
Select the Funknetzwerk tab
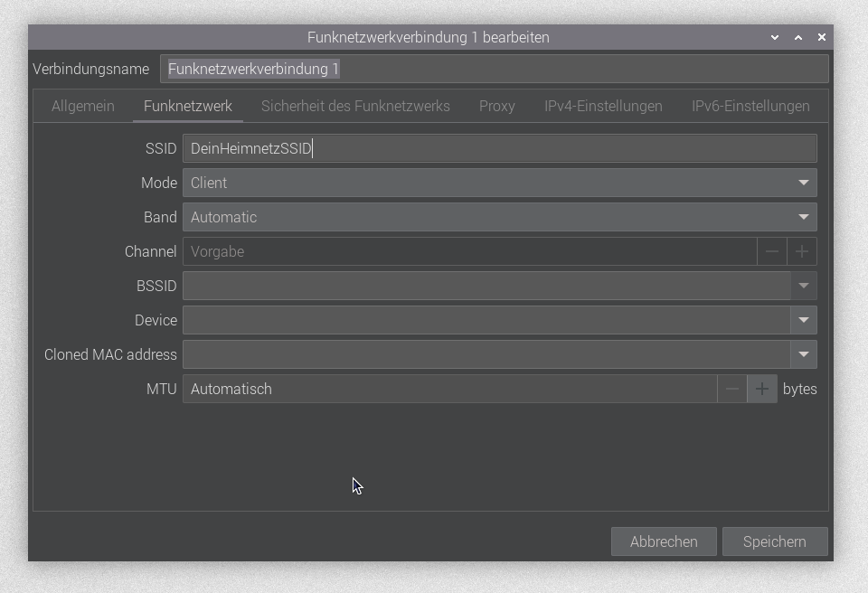click(187, 106)
